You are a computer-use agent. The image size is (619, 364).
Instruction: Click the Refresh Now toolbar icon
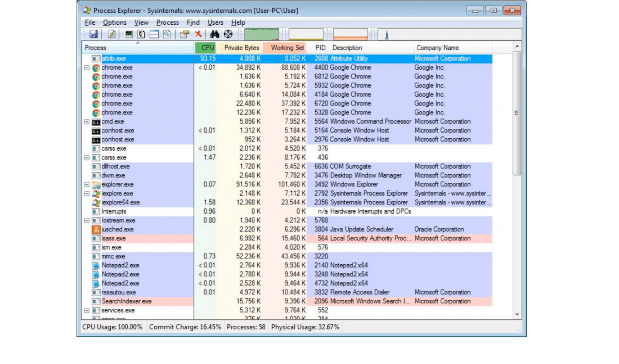(x=111, y=34)
